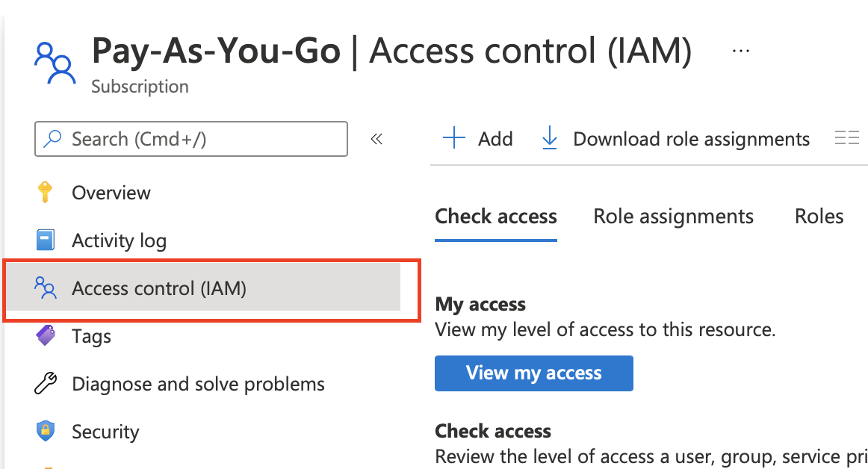Open the ellipsis more options menu
This screenshot has width=868, height=469.
740,51
